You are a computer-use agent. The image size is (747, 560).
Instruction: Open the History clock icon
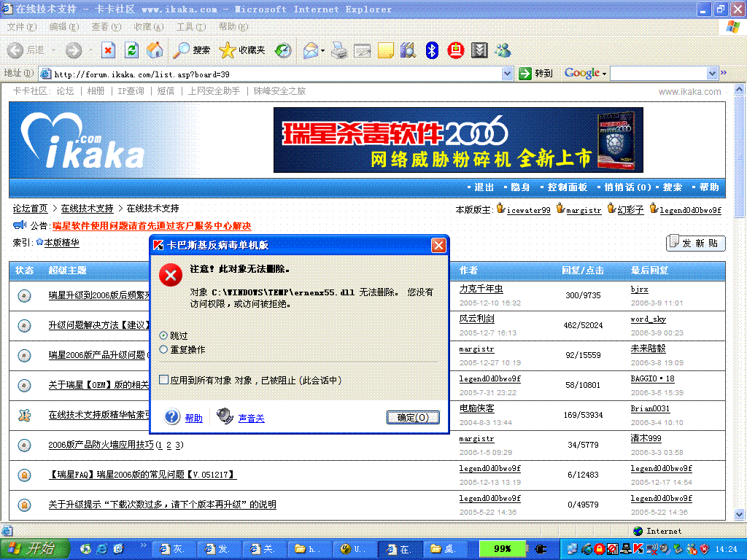[283, 50]
